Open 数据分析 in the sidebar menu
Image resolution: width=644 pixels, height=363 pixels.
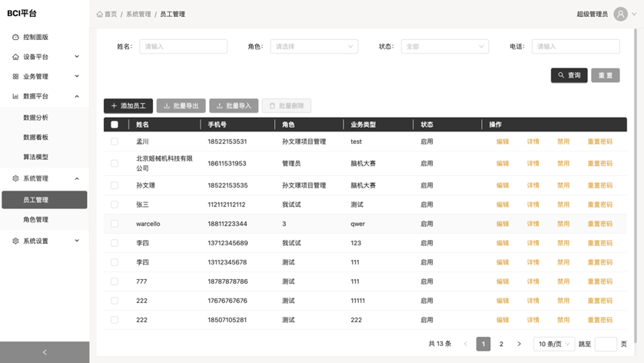[x=35, y=118]
